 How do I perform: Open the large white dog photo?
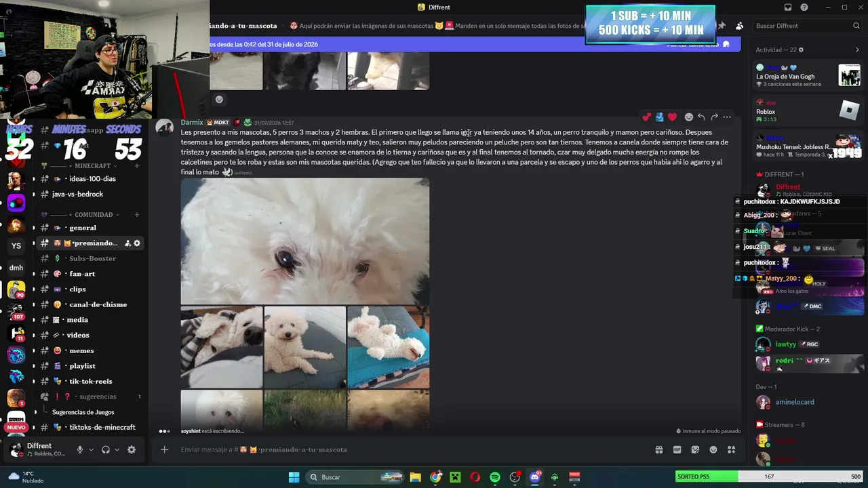click(305, 241)
